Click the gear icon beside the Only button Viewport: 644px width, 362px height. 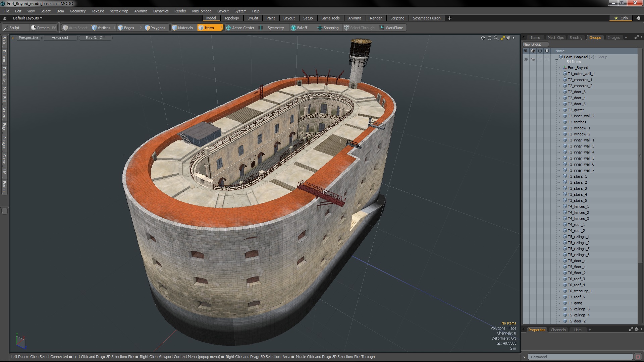pos(638,18)
